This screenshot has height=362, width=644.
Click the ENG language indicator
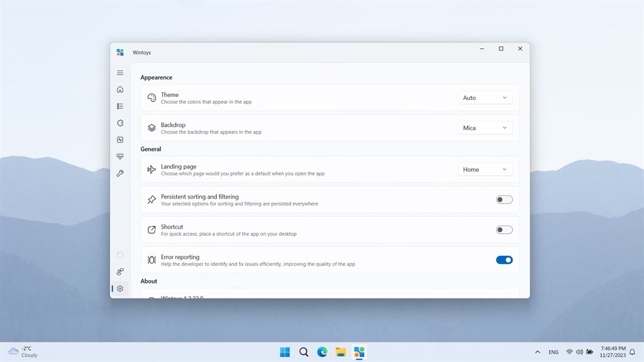coord(553,352)
